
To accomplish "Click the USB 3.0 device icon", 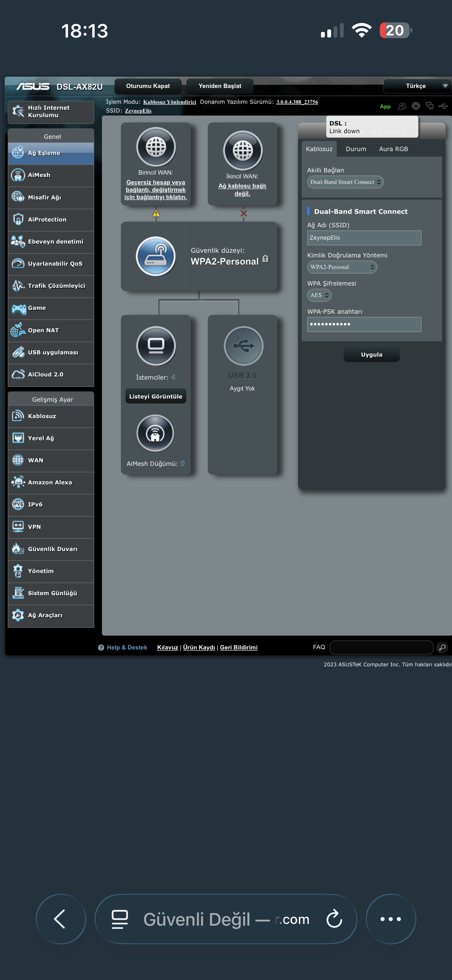I will pyautogui.click(x=243, y=346).
